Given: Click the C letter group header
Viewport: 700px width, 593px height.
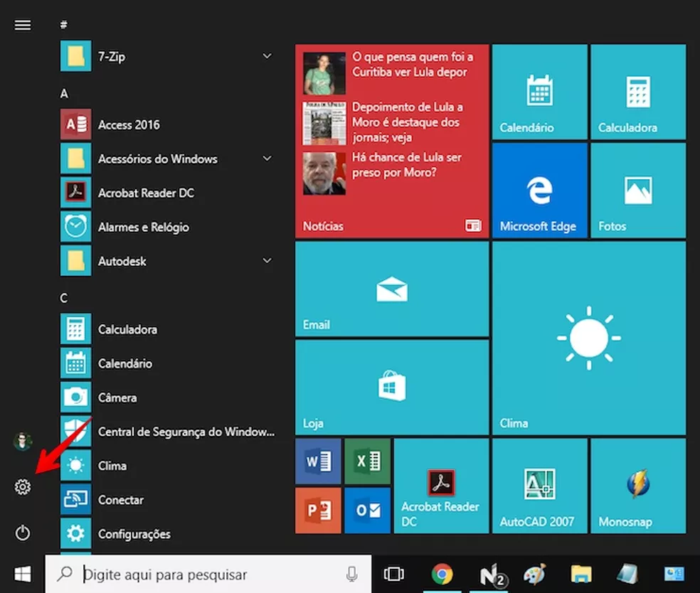Looking at the screenshot, I should [x=64, y=298].
